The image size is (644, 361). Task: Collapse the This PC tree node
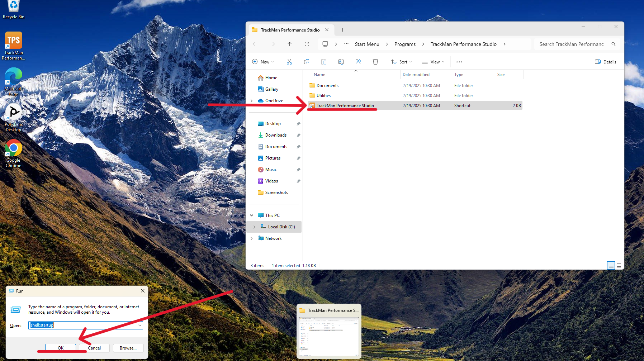[252, 215]
